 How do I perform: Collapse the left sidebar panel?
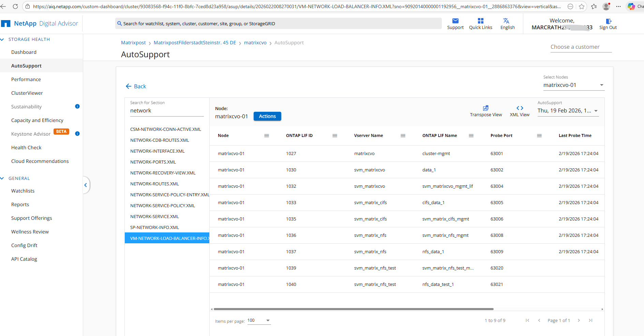point(86,185)
